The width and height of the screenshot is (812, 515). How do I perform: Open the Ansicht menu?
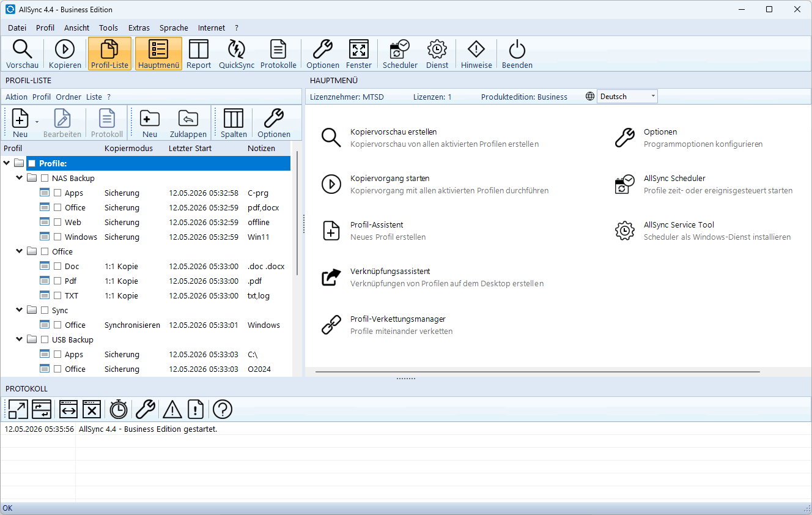coord(76,28)
